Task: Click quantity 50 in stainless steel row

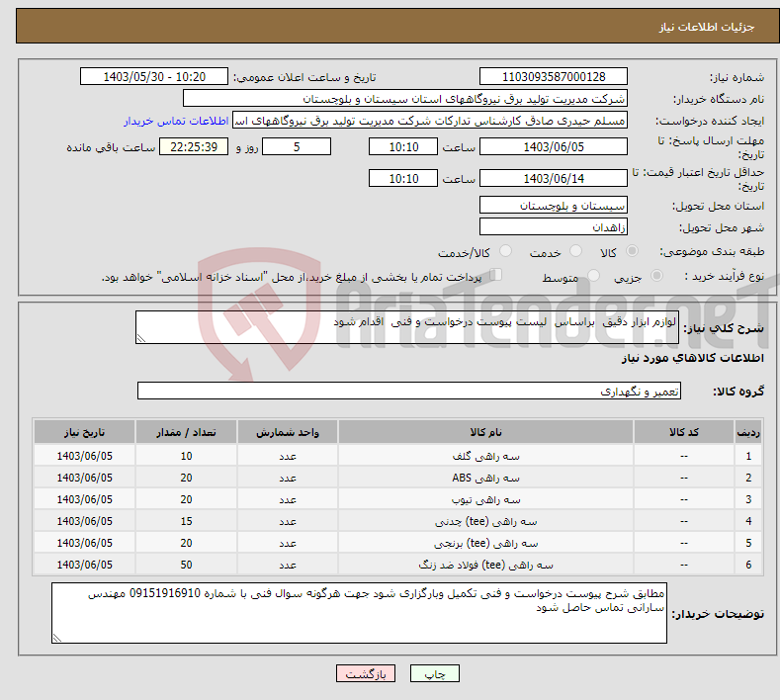Action: tap(186, 565)
